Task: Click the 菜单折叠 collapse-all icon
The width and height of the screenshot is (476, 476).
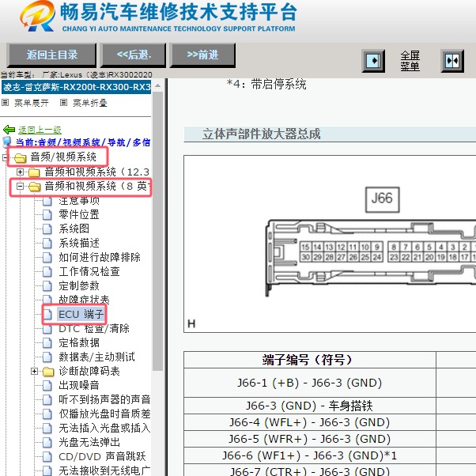Action: coord(63,103)
